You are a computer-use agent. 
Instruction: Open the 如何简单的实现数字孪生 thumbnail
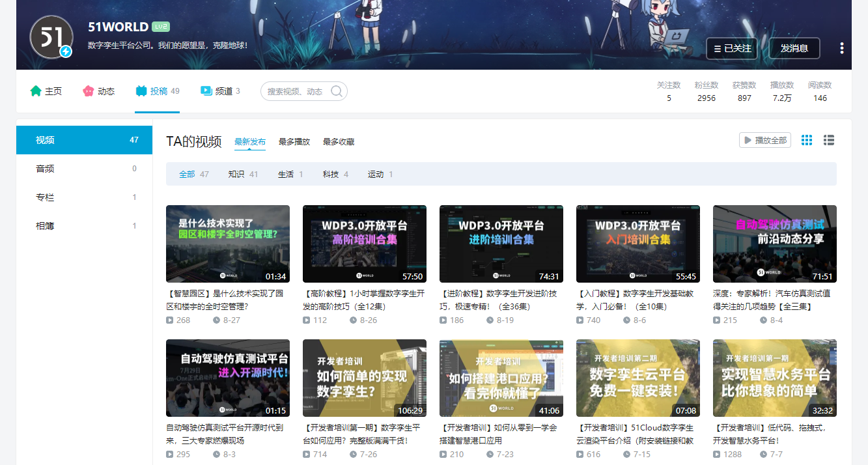click(x=365, y=378)
